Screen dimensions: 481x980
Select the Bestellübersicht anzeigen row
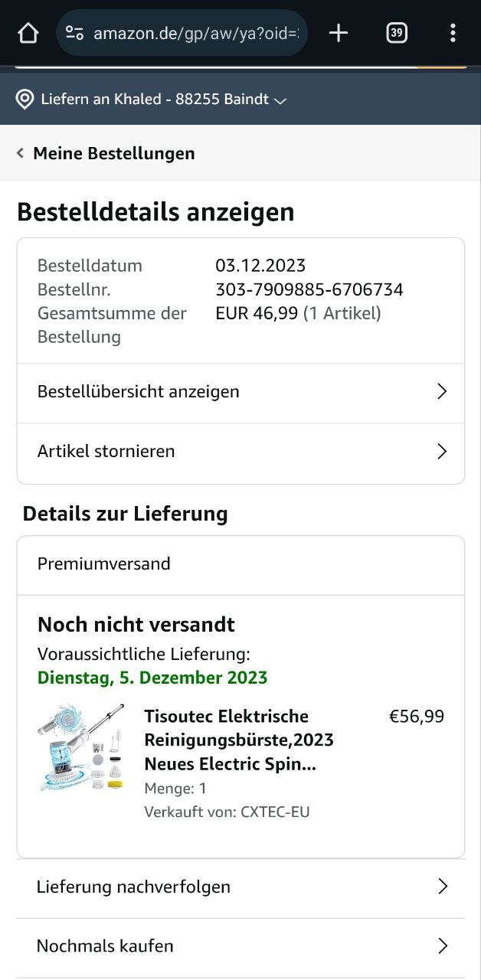tap(240, 392)
